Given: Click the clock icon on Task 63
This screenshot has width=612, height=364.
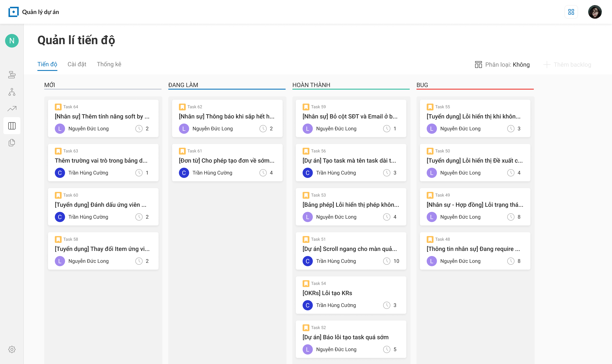Looking at the screenshot, I should tap(139, 173).
